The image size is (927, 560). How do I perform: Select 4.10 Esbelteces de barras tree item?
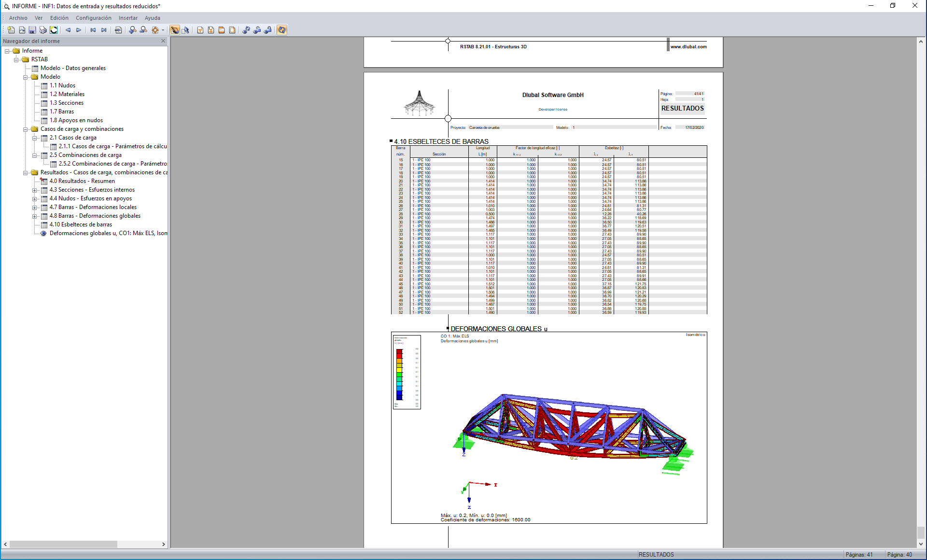click(x=81, y=224)
